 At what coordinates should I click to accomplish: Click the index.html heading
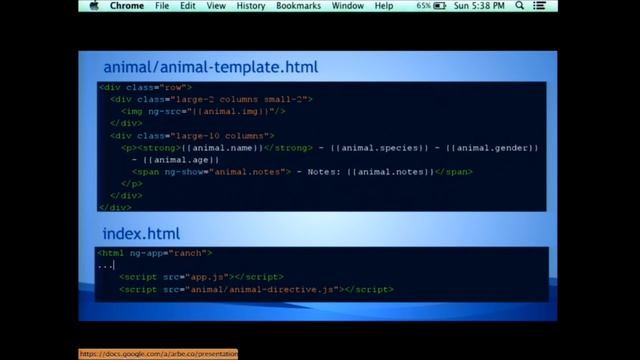pos(141,233)
